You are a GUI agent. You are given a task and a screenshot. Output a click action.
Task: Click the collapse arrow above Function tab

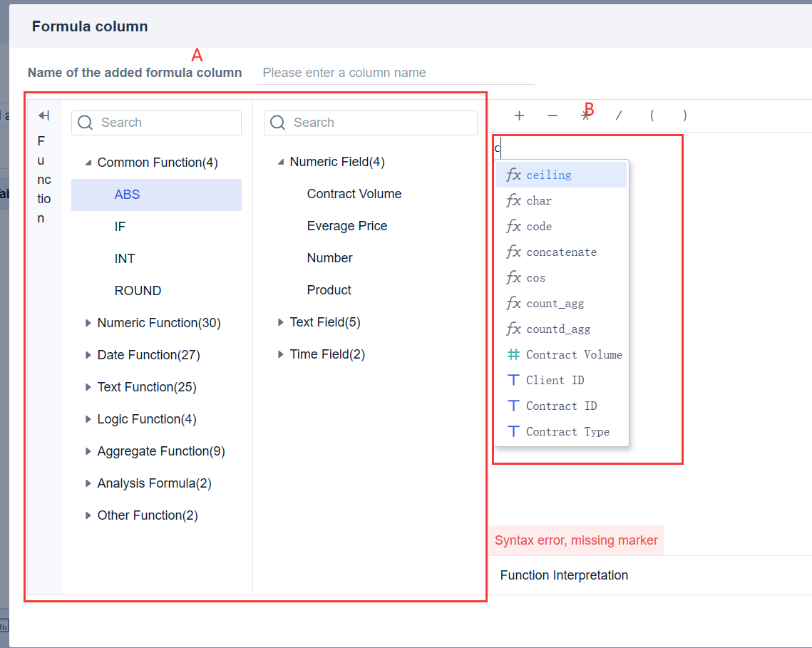click(44, 115)
